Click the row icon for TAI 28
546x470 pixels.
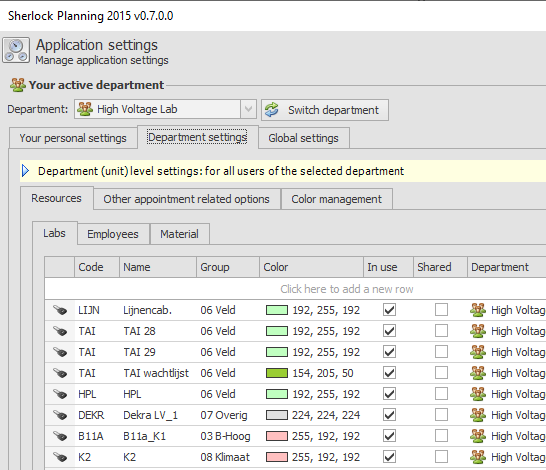pos(60,331)
